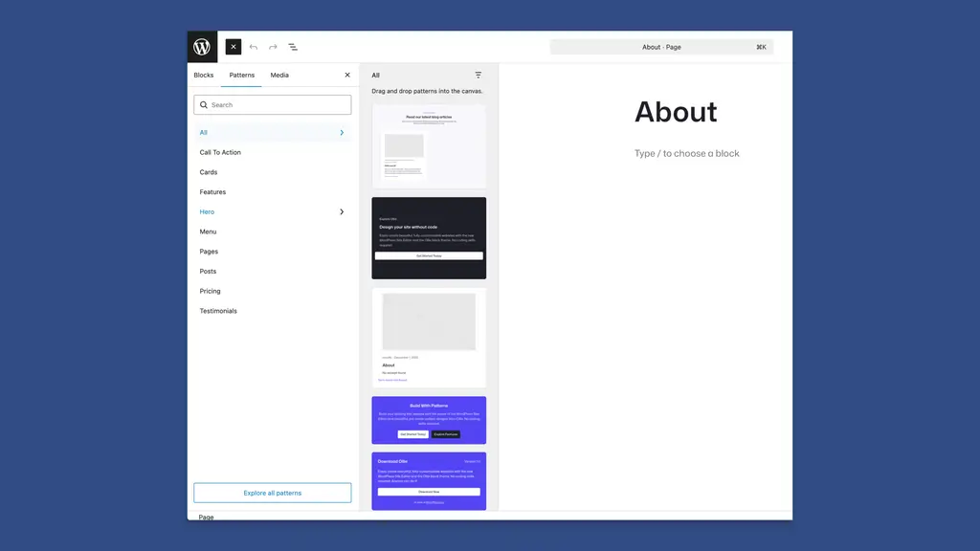Select the All patterns category

273,132
